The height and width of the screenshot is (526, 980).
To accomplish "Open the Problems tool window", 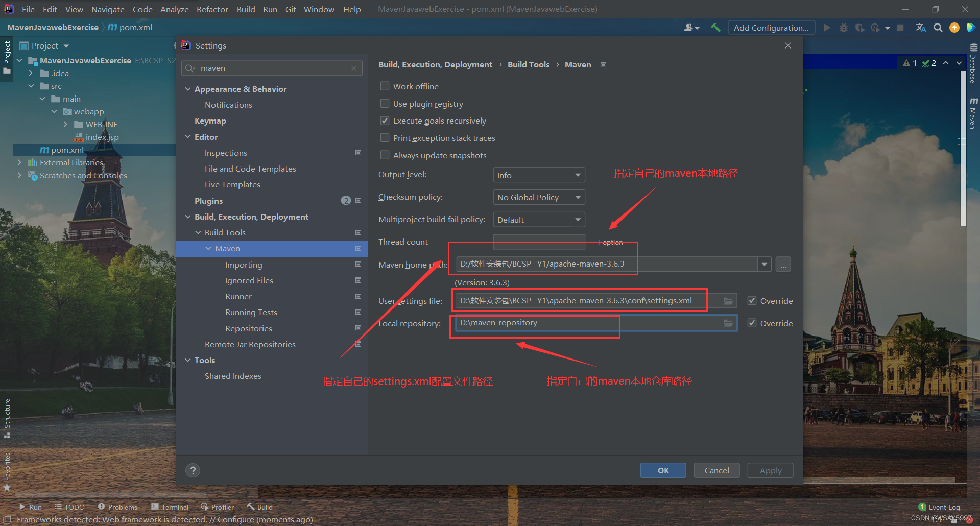I will [117, 507].
